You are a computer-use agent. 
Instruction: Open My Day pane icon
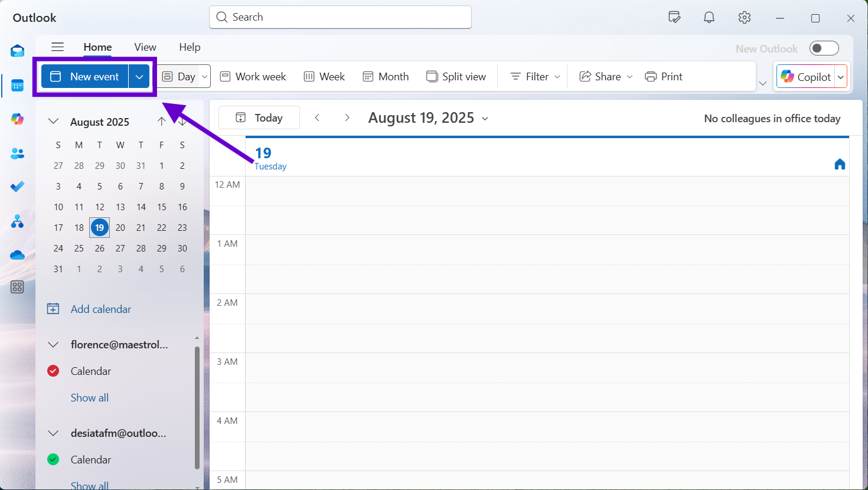[x=674, y=17]
